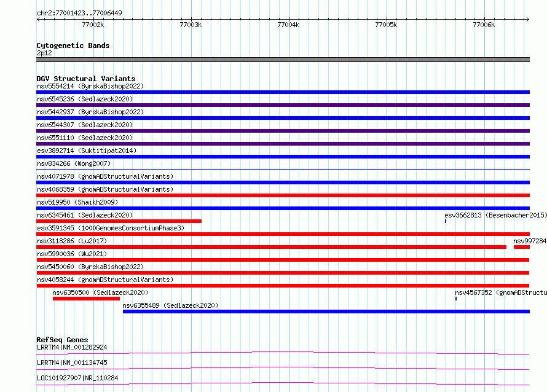Click the short red bar under nsv997284
This screenshot has width=547, height=392.
pos(522,247)
